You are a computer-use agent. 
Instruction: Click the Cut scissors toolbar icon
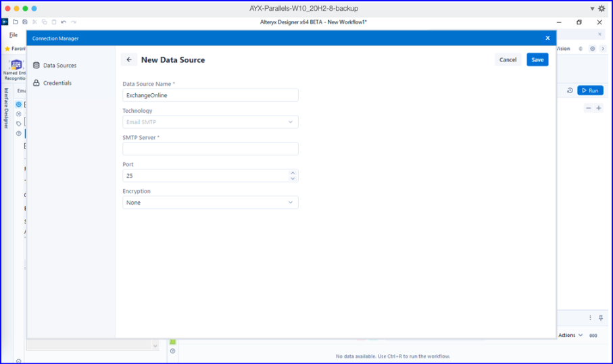[x=34, y=22]
